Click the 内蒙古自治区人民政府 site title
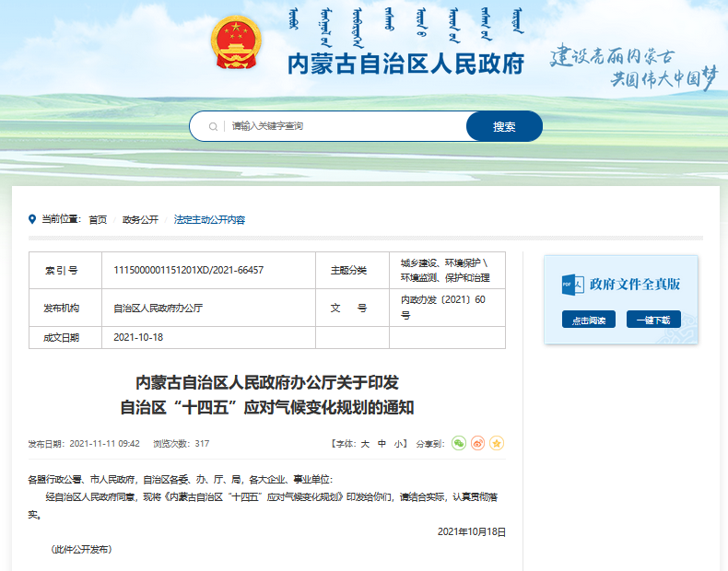 click(x=405, y=64)
